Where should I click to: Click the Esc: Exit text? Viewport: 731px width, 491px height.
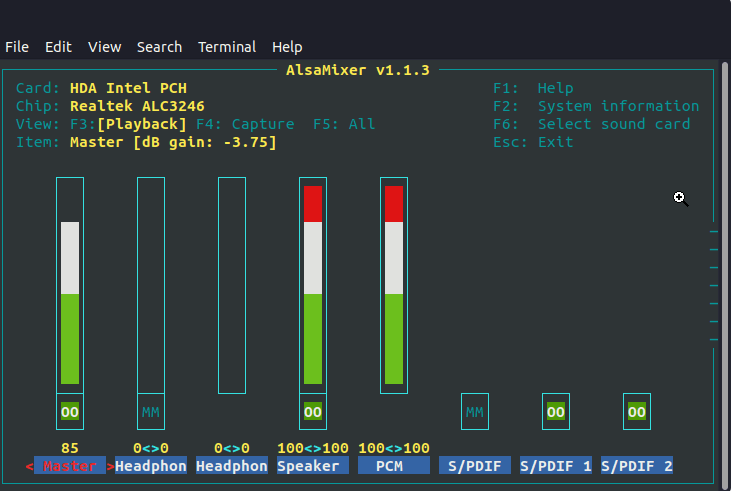point(533,142)
